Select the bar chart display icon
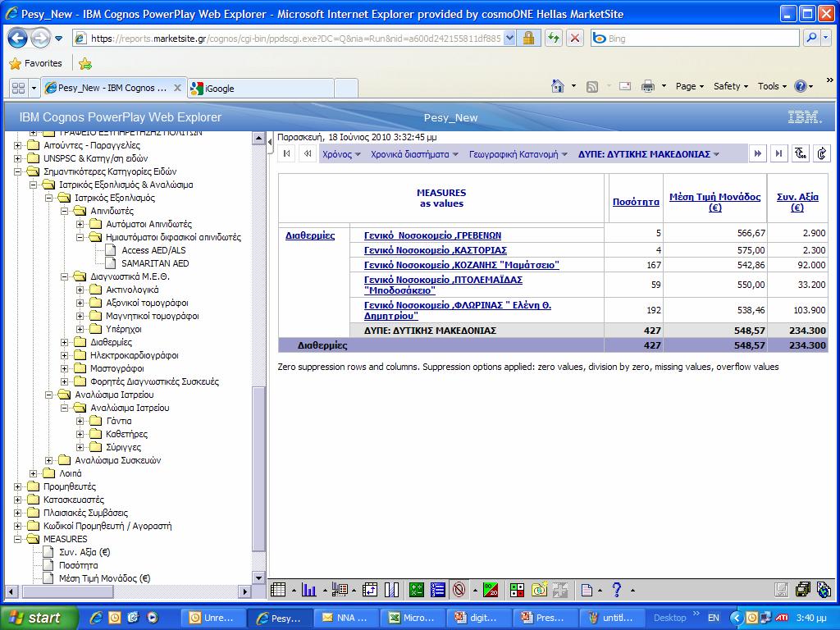 point(309,590)
